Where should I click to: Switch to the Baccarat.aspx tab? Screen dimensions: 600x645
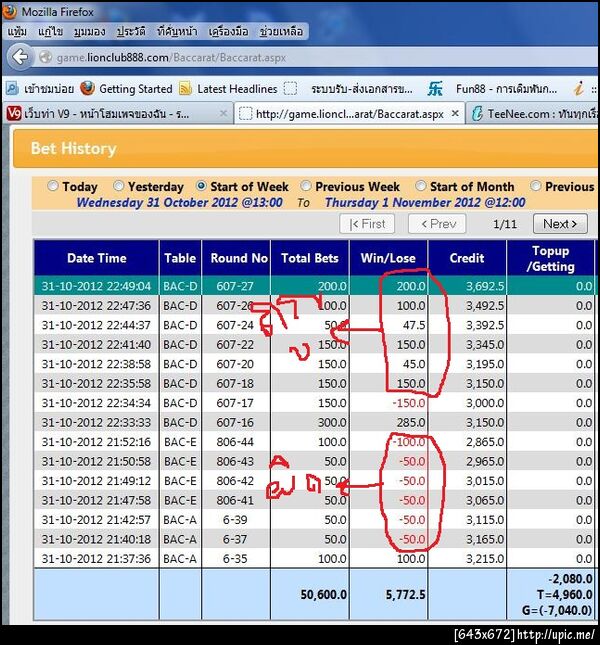click(x=350, y=114)
